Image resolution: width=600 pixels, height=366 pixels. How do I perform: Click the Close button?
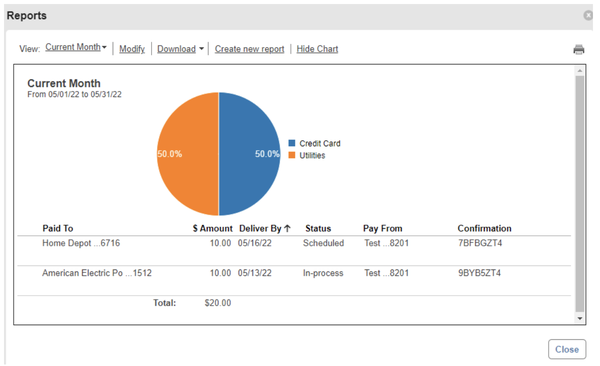tap(567, 349)
